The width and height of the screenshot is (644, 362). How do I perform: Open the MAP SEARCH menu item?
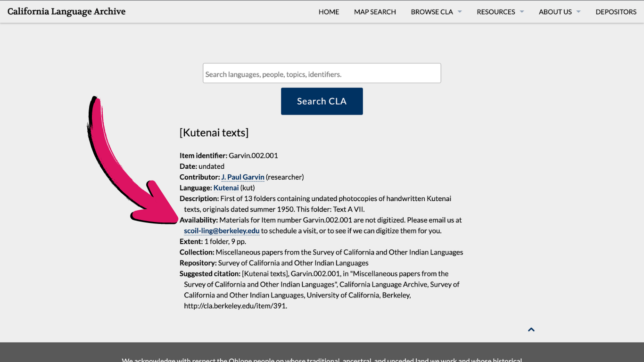[x=375, y=12]
